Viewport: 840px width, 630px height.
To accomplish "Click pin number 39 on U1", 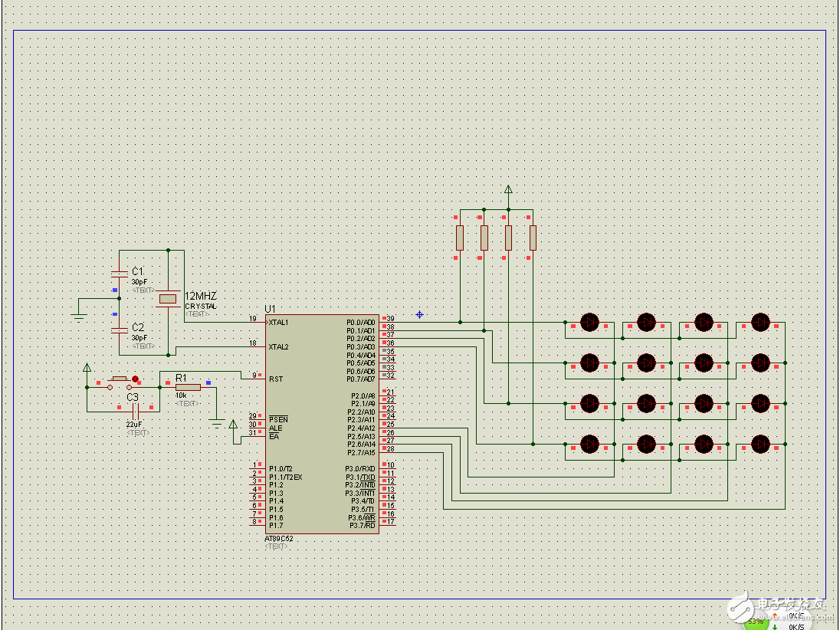I will (391, 319).
